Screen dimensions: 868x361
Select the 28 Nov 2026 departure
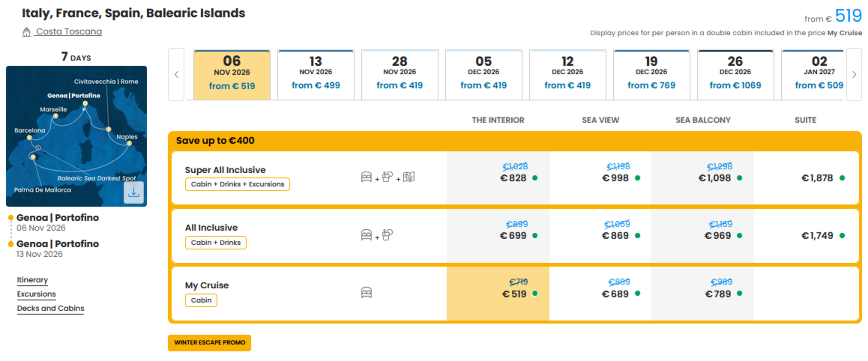[400, 74]
